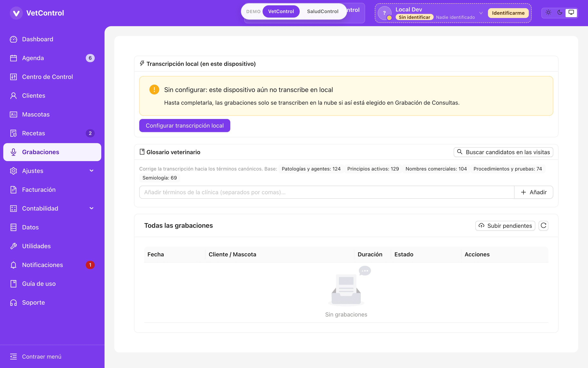Click the Patologías y agentes: 124 tag
This screenshot has width=588, height=368.
point(311,169)
